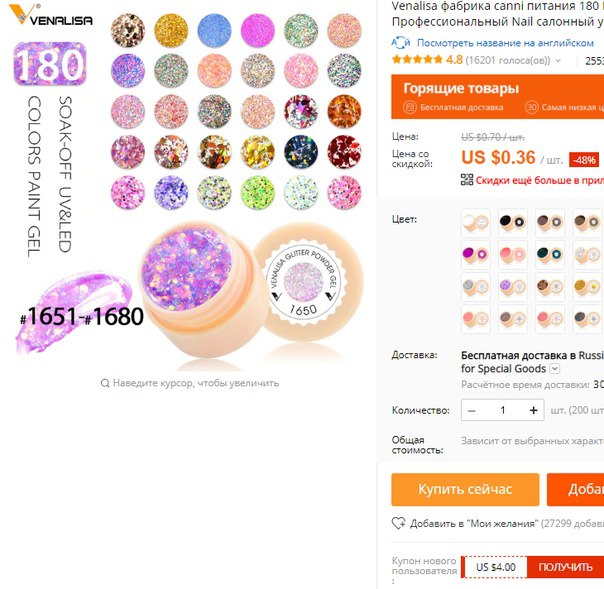Image resolution: width=604 pixels, height=589 pixels.
Task: Click the magnifier icon under the product image
Action: coord(105,383)
